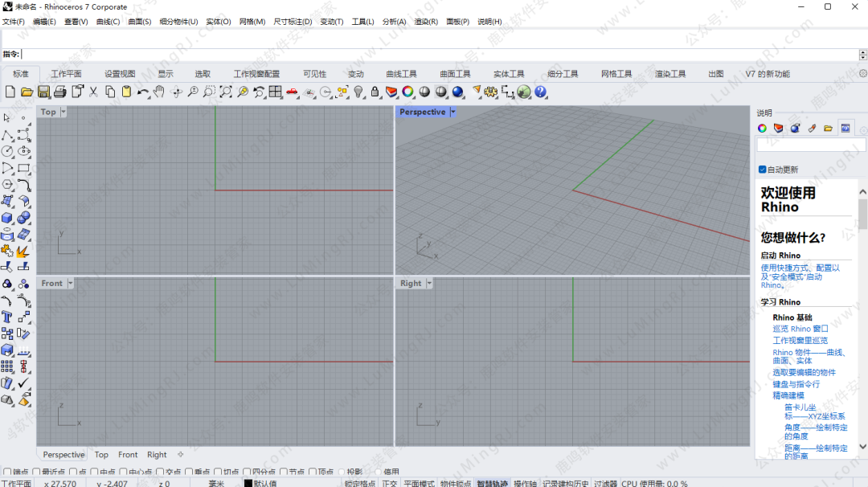Viewport: 868px width, 487px height.
Task: Click the Options gear icon in toolbar
Action: tap(490, 92)
